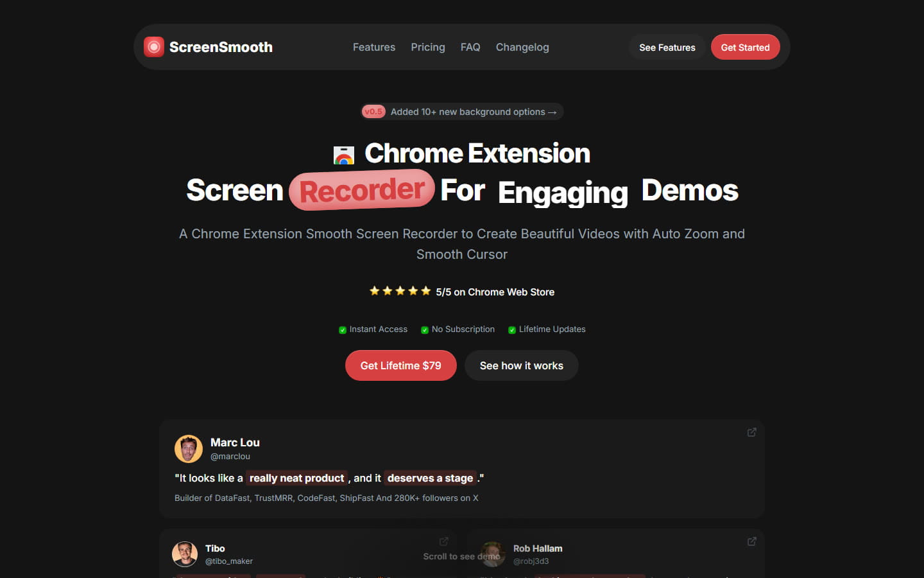Click the handle "@marclou"
Screen dimensions: 924x578
click(230, 457)
